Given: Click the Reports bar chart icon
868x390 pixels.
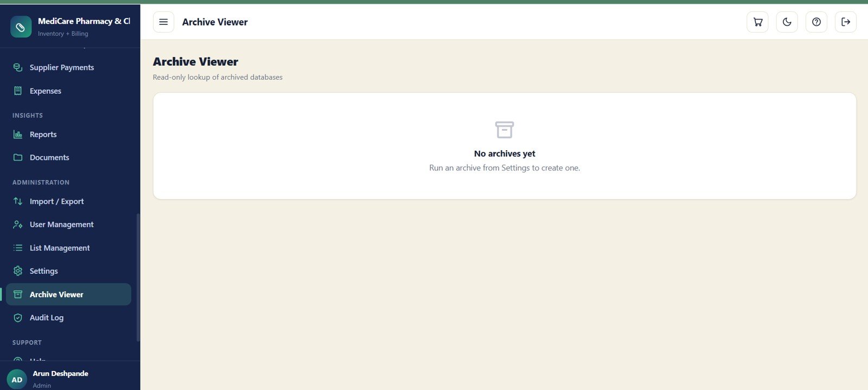Looking at the screenshot, I should tap(18, 135).
